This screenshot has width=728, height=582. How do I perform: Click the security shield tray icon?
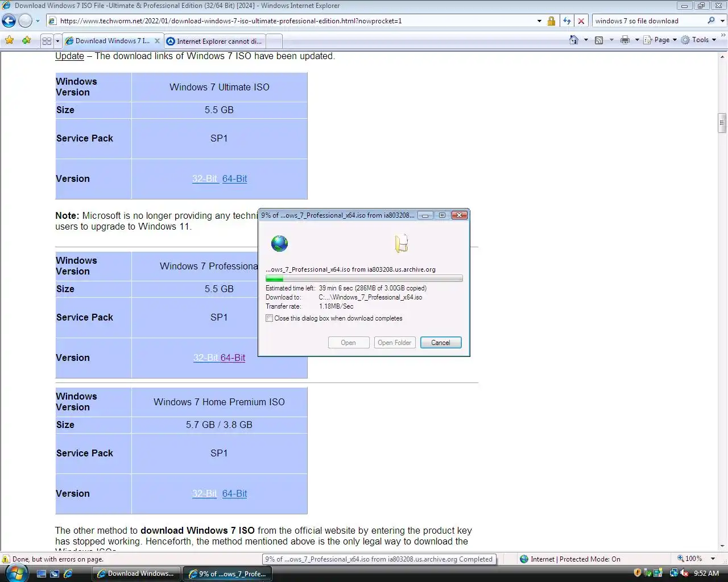tap(638, 573)
